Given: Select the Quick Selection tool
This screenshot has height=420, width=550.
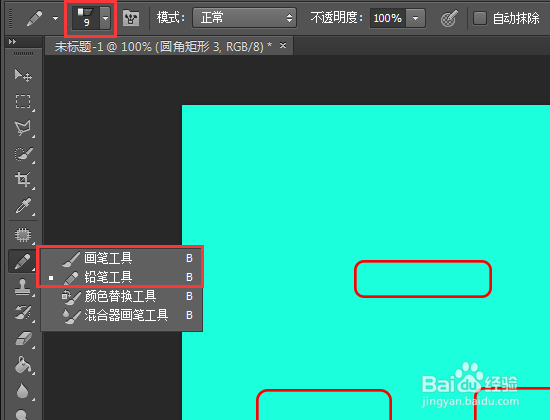Looking at the screenshot, I should pyautogui.click(x=23, y=154).
